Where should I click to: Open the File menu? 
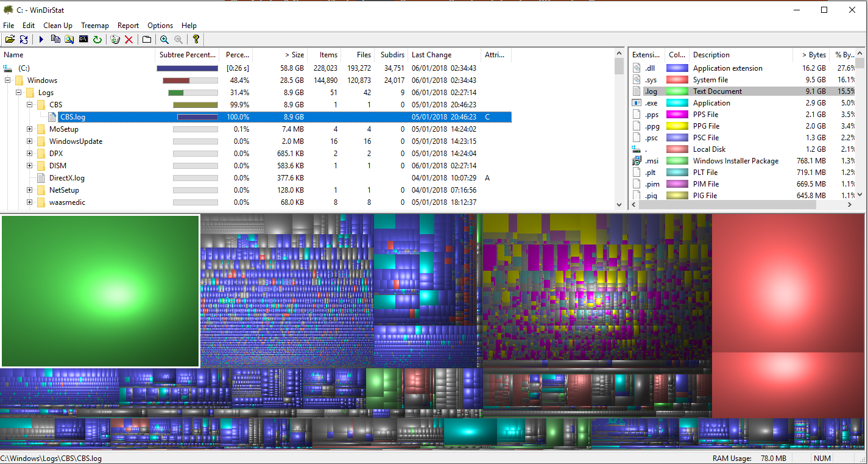point(9,26)
